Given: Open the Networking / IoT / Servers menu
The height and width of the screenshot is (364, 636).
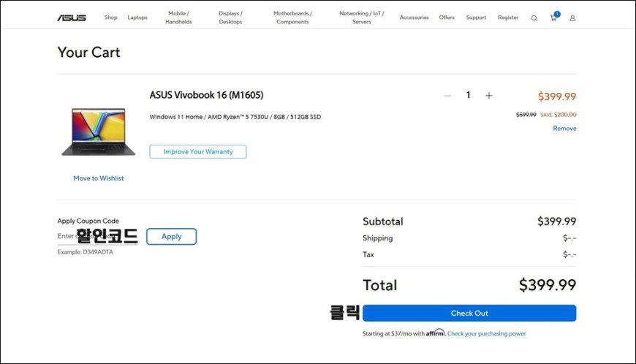Looking at the screenshot, I should click(361, 18).
